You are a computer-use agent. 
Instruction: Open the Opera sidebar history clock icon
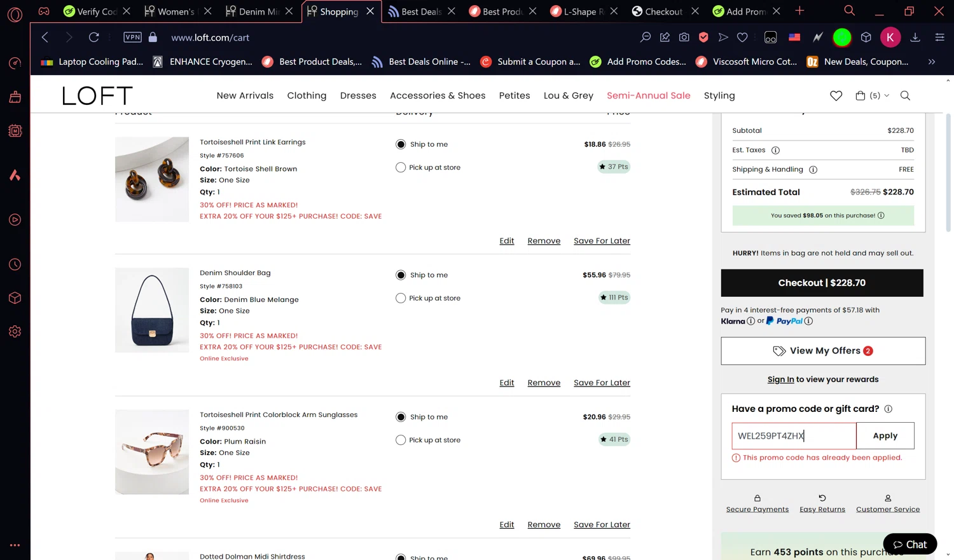tap(15, 264)
